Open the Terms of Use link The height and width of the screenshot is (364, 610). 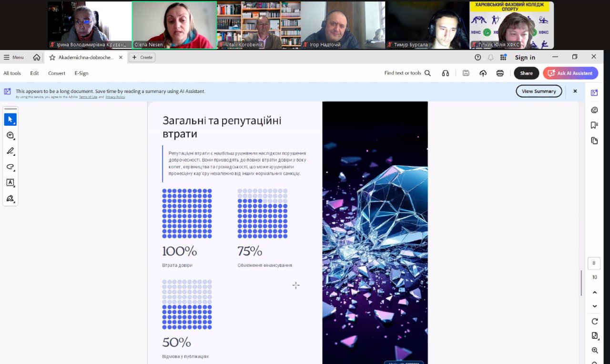[x=88, y=97]
